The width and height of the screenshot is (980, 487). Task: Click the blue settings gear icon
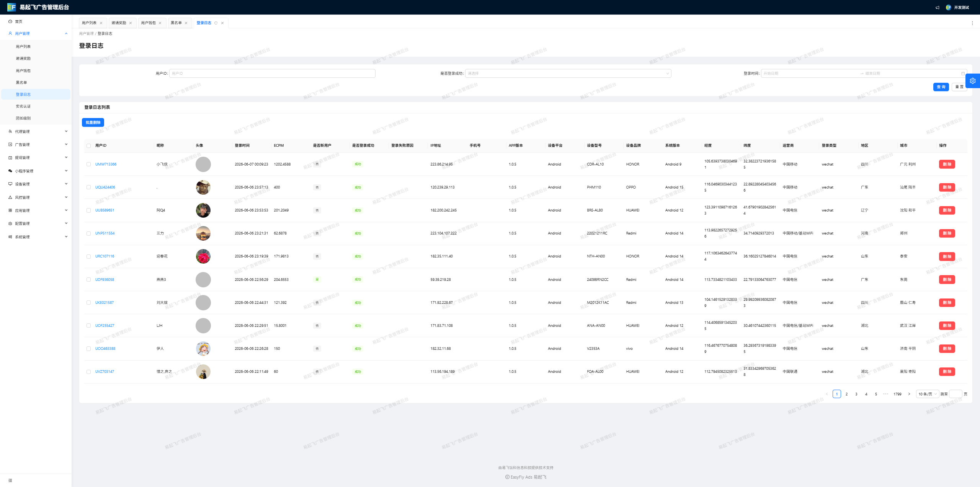click(973, 81)
